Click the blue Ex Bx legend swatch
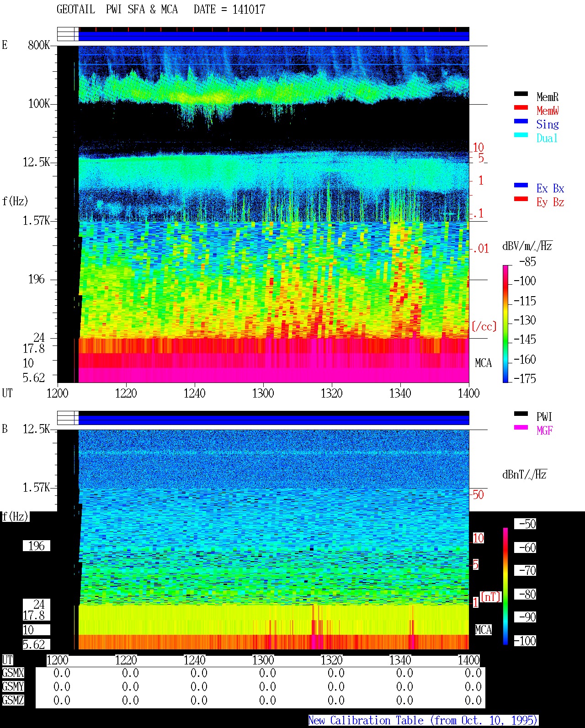 521,186
